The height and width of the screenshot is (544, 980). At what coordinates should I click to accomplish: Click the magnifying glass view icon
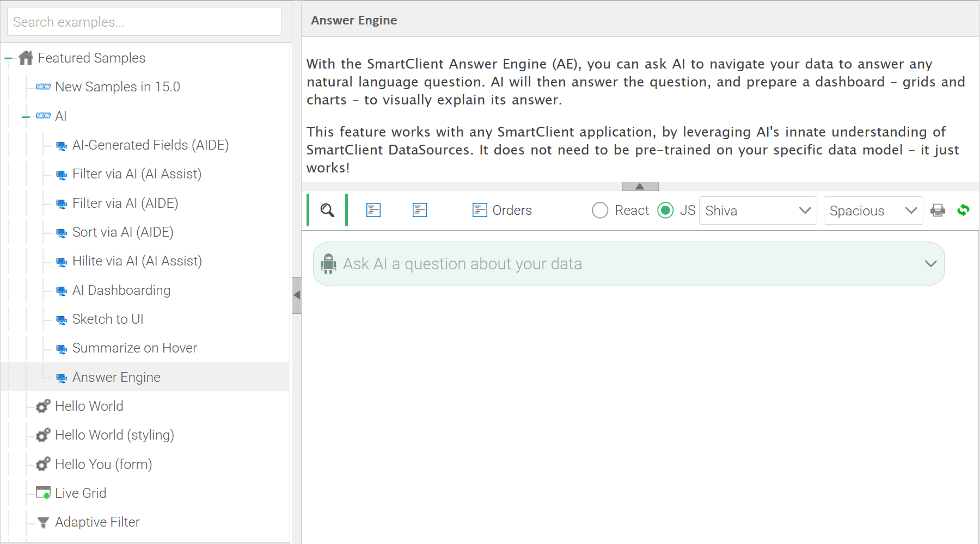coord(327,210)
